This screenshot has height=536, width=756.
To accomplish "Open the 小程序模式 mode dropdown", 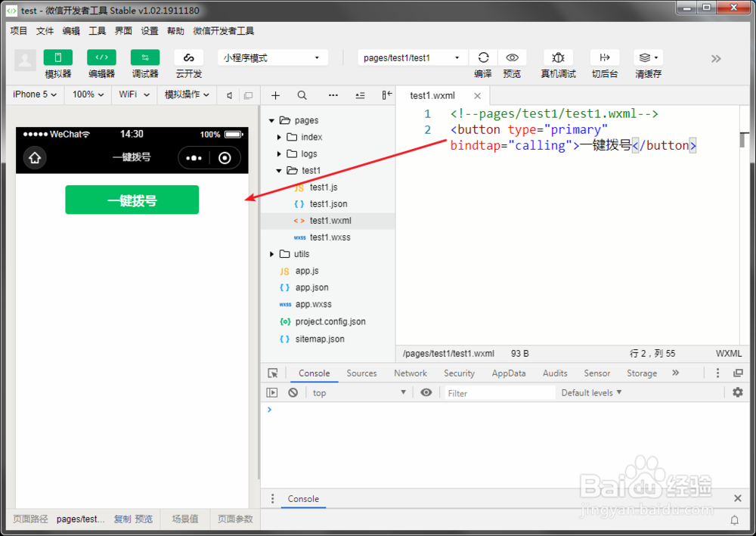I will pyautogui.click(x=273, y=58).
